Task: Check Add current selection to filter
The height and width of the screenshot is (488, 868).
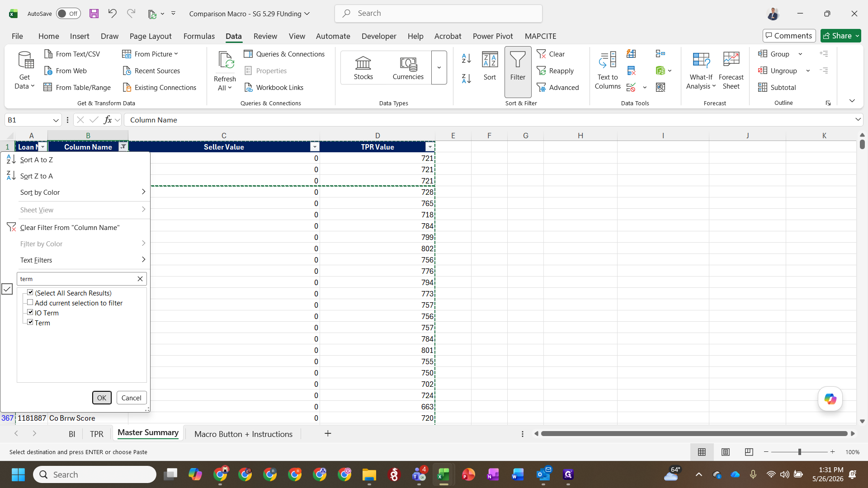Action: pos(30,302)
